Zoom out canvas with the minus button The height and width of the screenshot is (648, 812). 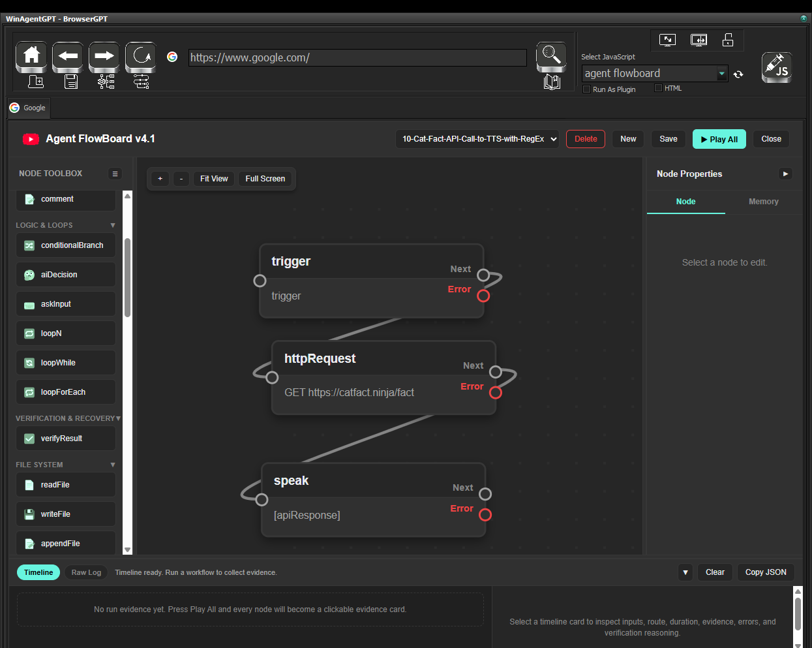[x=181, y=179]
